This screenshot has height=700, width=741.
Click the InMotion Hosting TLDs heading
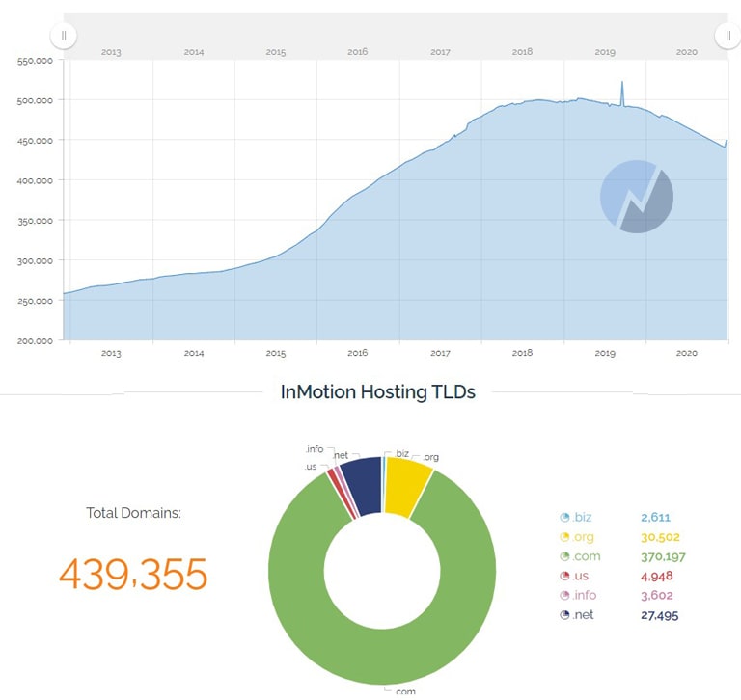(x=378, y=392)
